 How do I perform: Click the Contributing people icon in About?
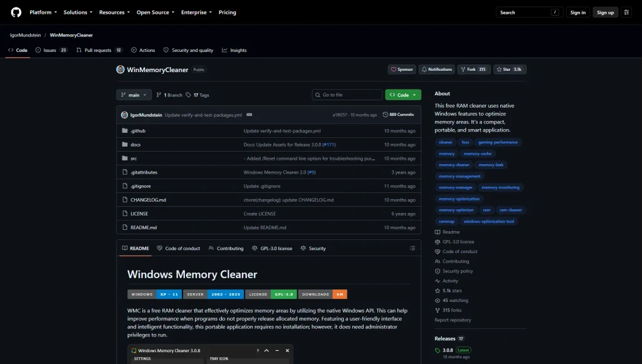click(437, 261)
